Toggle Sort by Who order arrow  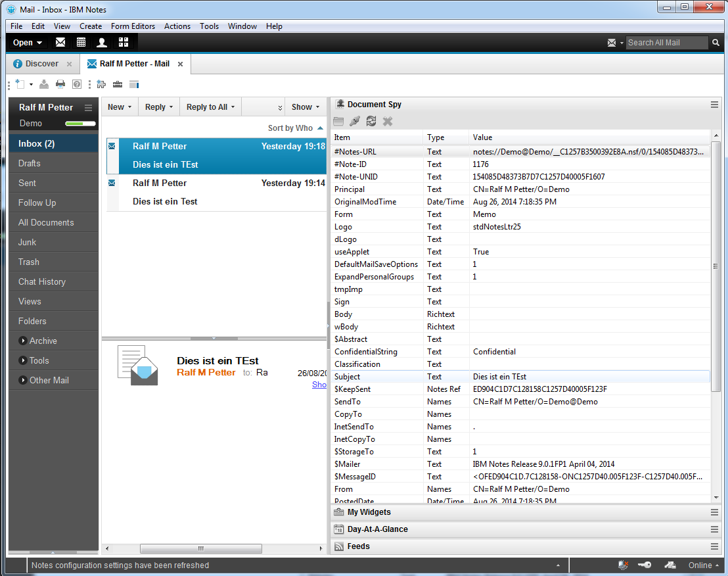pyautogui.click(x=320, y=128)
